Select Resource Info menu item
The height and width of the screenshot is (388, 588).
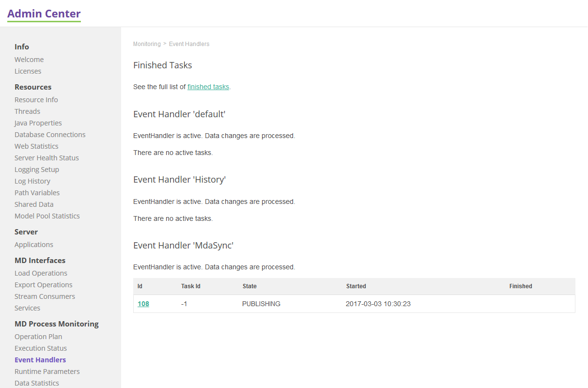click(36, 100)
